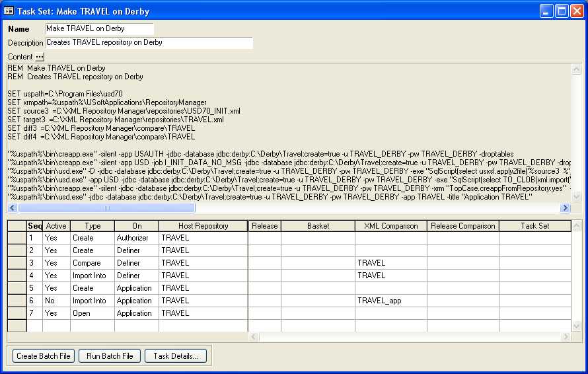Click Host Repository 'TRAVEL' in row 7
Screen dimensions: 588x374
point(203,313)
